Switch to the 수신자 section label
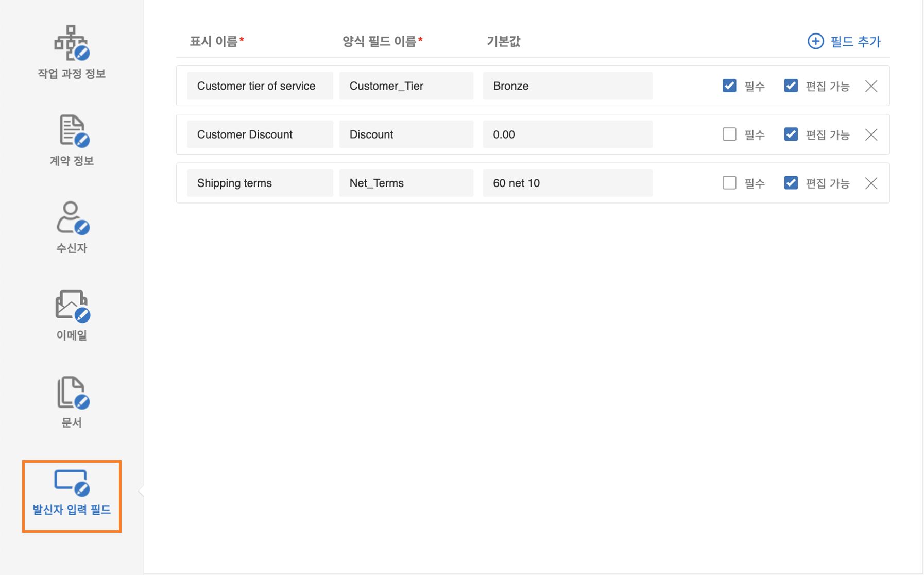The width and height of the screenshot is (924, 575). click(72, 248)
